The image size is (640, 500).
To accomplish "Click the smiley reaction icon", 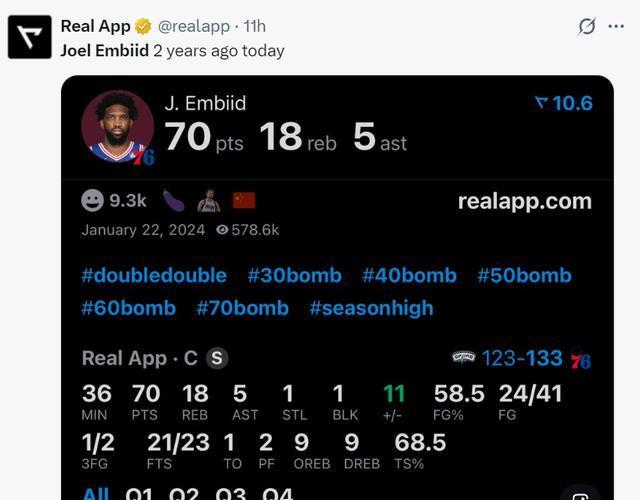I will (93, 200).
